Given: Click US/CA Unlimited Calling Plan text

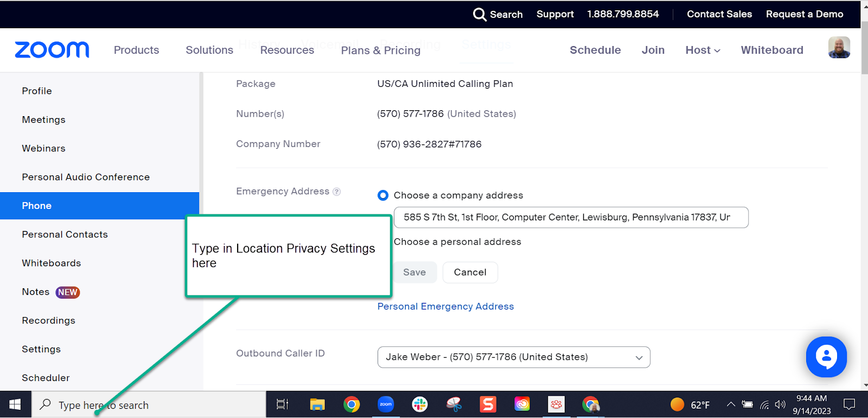Looking at the screenshot, I should 445,84.
